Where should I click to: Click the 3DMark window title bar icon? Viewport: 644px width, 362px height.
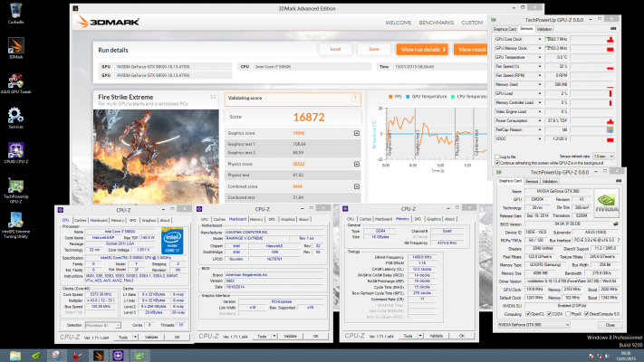pyautogui.click(x=75, y=8)
